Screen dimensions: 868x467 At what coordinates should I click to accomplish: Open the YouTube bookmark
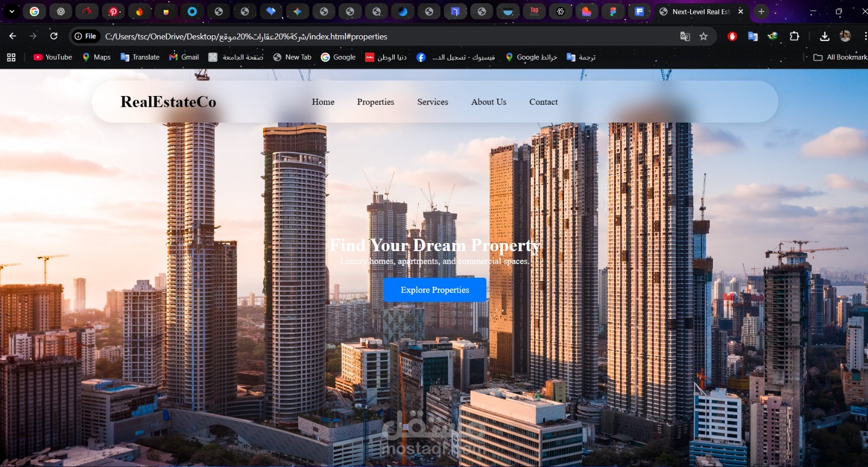(53, 57)
